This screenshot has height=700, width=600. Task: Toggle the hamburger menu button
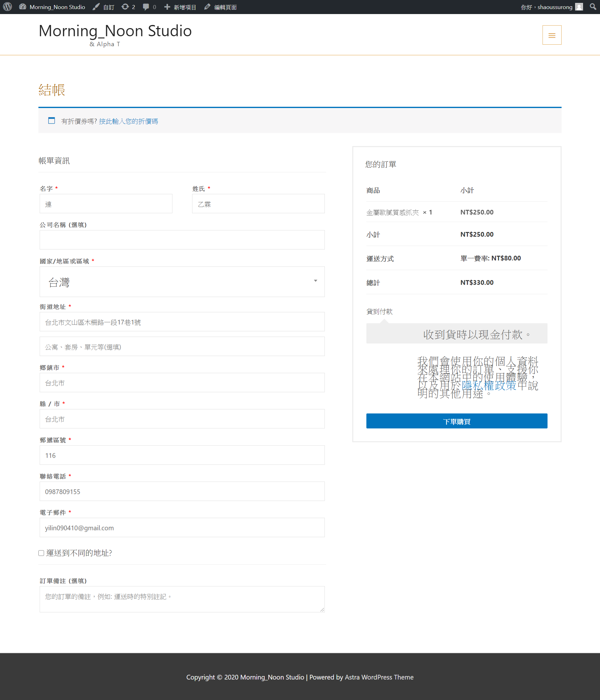click(x=552, y=35)
